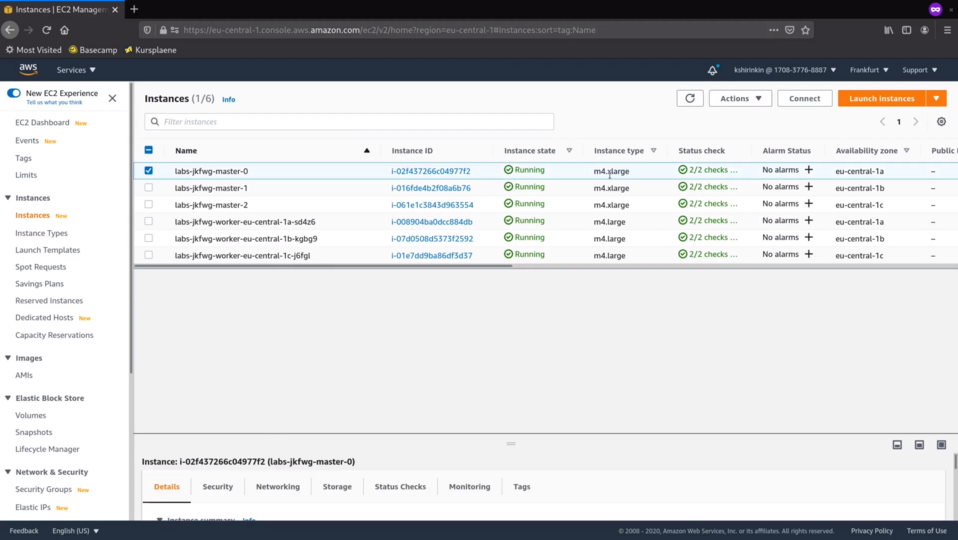This screenshot has width=958, height=540.
Task: Open Launch instances split arrow
Action: pos(936,98)
